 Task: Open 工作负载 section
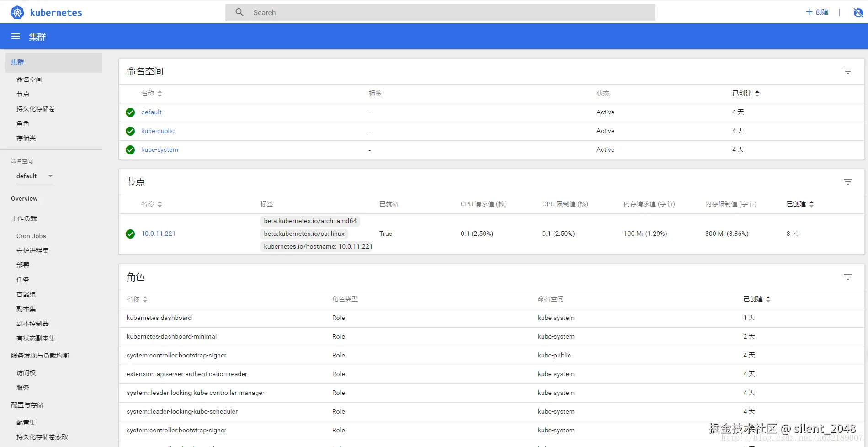coord(24,218)
